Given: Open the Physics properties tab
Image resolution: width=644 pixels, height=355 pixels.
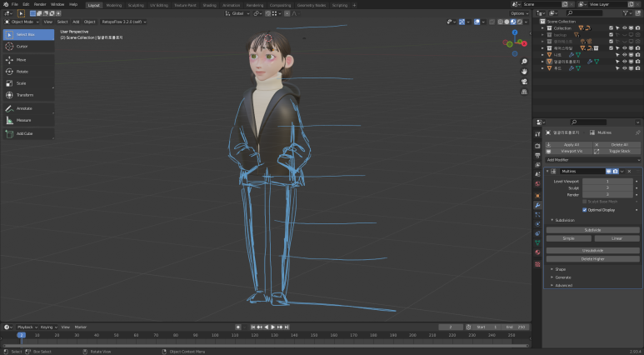Looking at the screenshot, I should point(537,224).
